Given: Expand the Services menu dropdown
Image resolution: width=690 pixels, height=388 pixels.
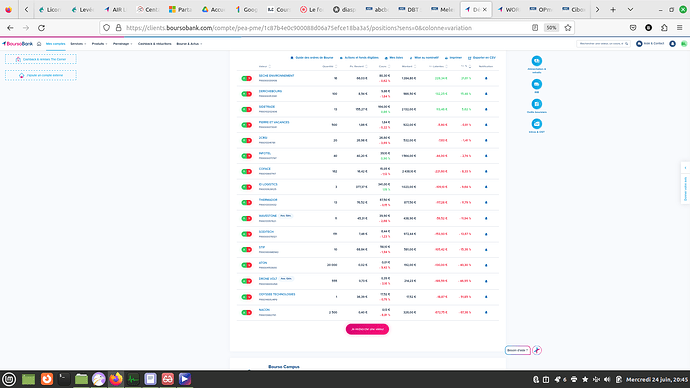Looking at the screenshot, I should (78, 44).
